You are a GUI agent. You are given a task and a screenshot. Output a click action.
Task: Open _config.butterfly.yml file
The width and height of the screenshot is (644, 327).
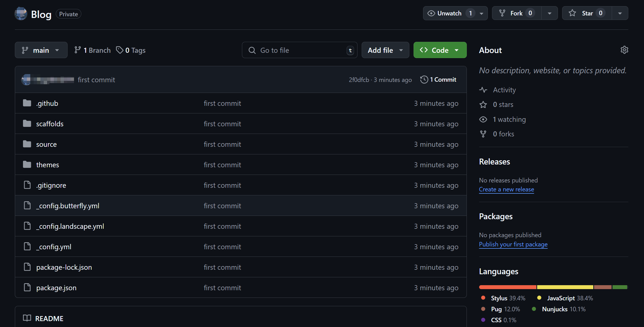tap(68, 206)
